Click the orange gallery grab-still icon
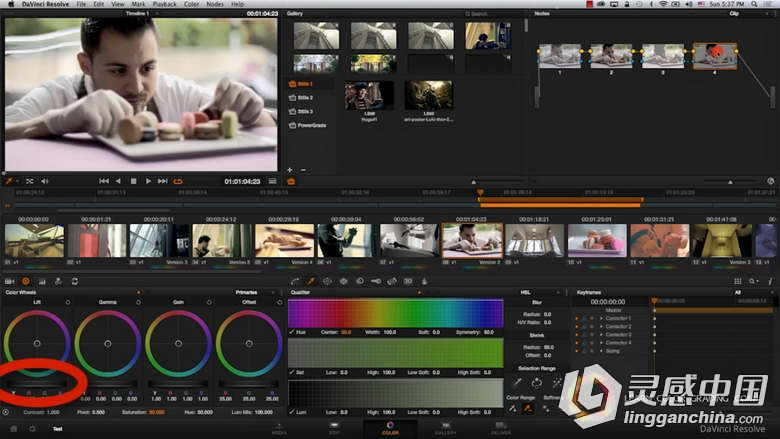Viewport: 780px width, 439px height. 292,182
